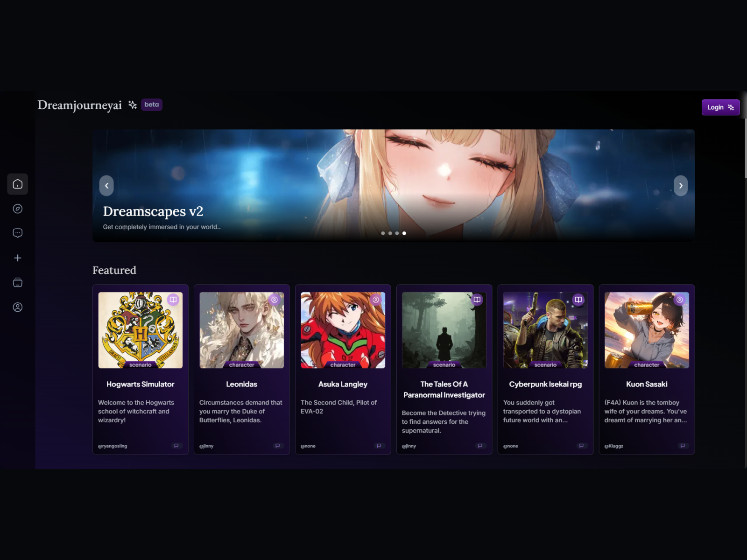747x560 pixels.
Task: Click author @jinny on Leonidas card
Action: [x=206, y=446]
